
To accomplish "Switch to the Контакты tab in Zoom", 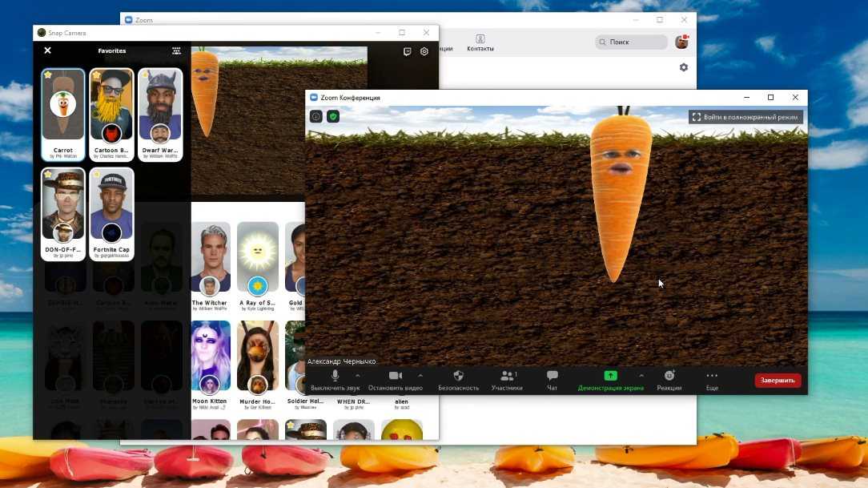I will (480, 43).
